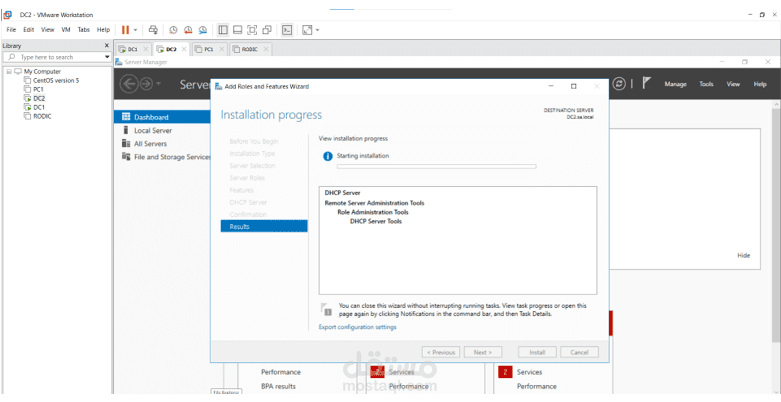This screenshot has width=781, height=402.
Task: Click the Unity mode icon
Action: [x=267, y=30]
